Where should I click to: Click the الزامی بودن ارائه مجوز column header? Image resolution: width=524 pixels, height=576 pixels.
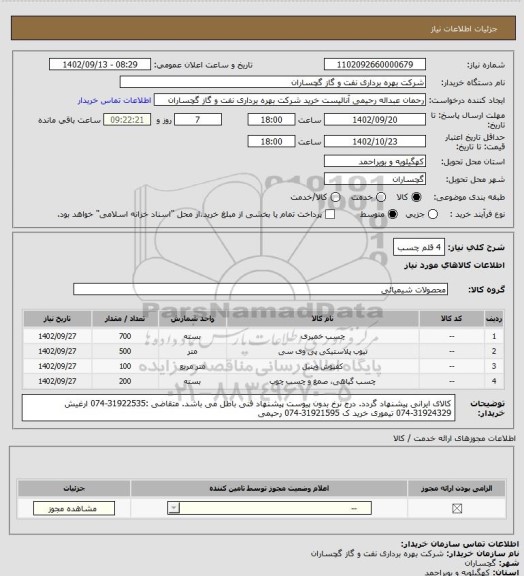tap(456, 489)
